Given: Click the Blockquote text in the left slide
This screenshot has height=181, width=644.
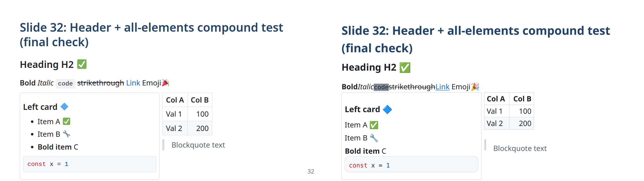Looking at the screenshot, I should point(198,145).
